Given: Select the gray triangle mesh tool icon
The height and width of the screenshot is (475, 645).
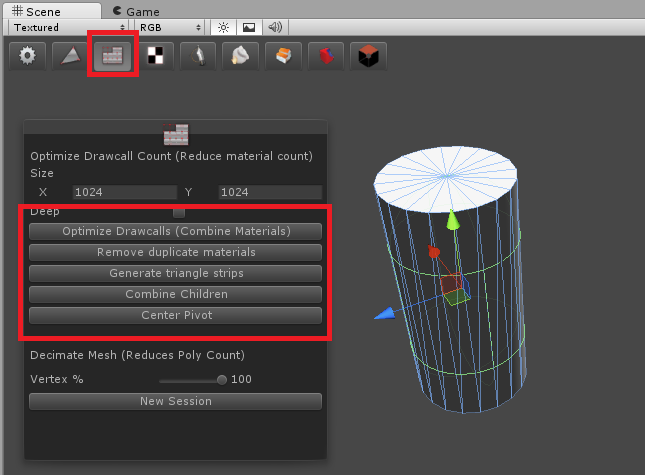Looking at the screenshot, I should (x=70, y=56).
